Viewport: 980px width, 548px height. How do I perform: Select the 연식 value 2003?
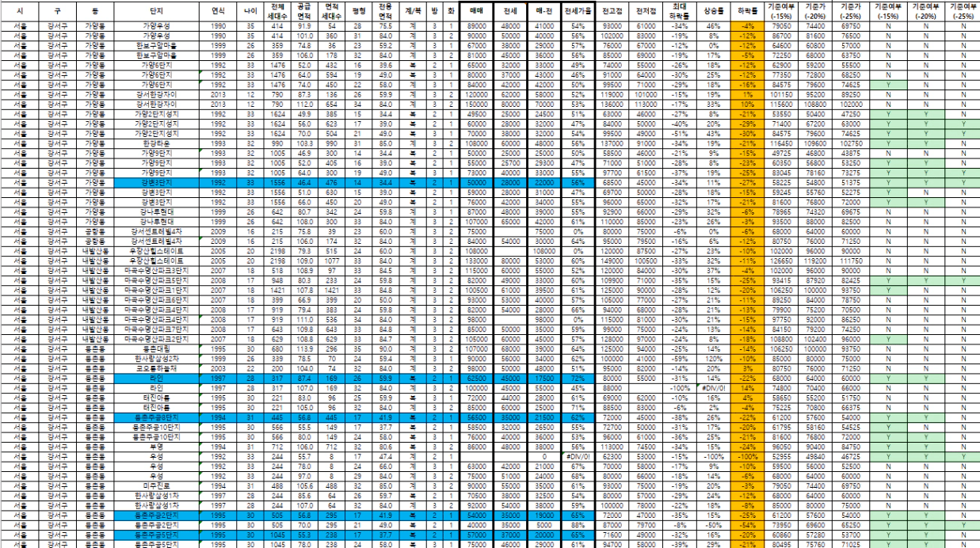click(219, 370)
